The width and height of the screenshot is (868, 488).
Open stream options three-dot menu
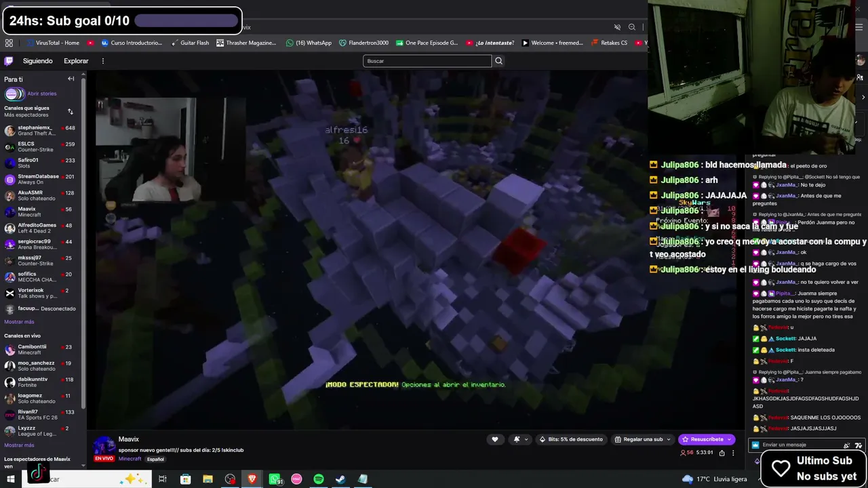pyautogui.click(x=733, y=453)
